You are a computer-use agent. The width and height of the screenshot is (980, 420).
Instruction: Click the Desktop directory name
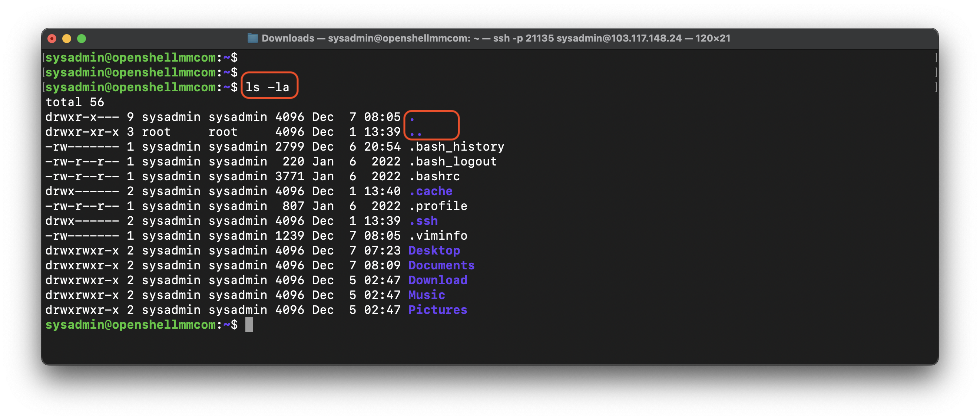(434, 250)
